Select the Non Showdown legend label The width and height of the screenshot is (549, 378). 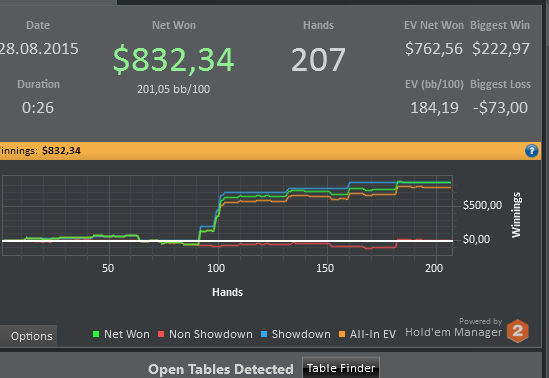(211, 334)
